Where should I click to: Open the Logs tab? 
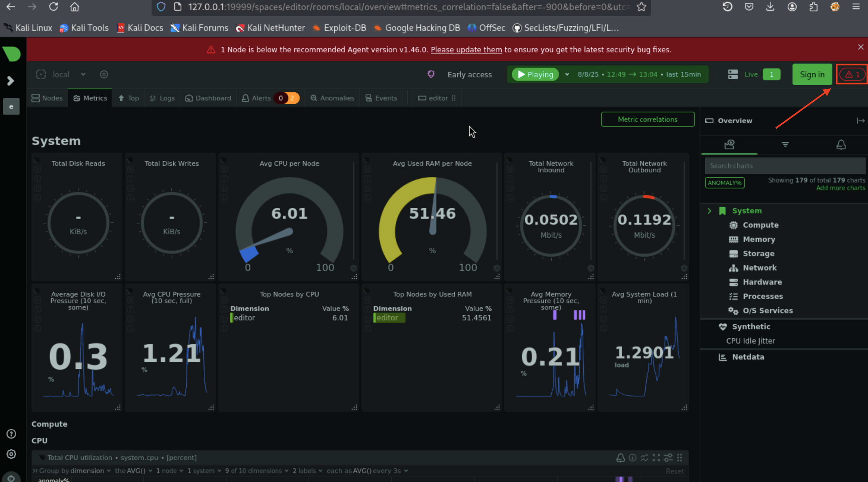coord(162,98)
